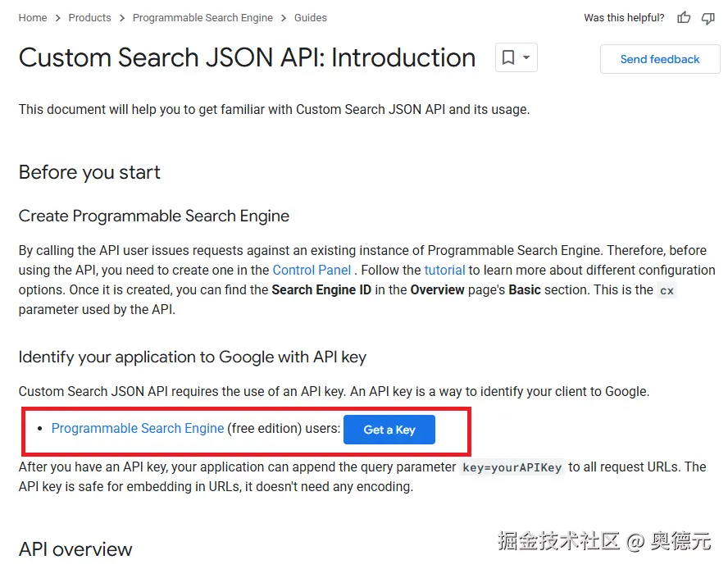Go to Home in the breadcrumb
Screen dimensions: 728x569
(33, 18)
